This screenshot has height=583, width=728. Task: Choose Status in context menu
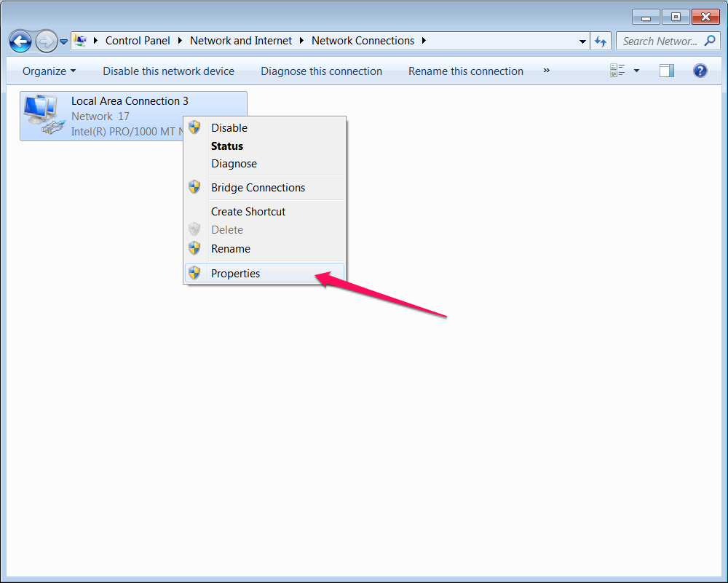(265, 146)
